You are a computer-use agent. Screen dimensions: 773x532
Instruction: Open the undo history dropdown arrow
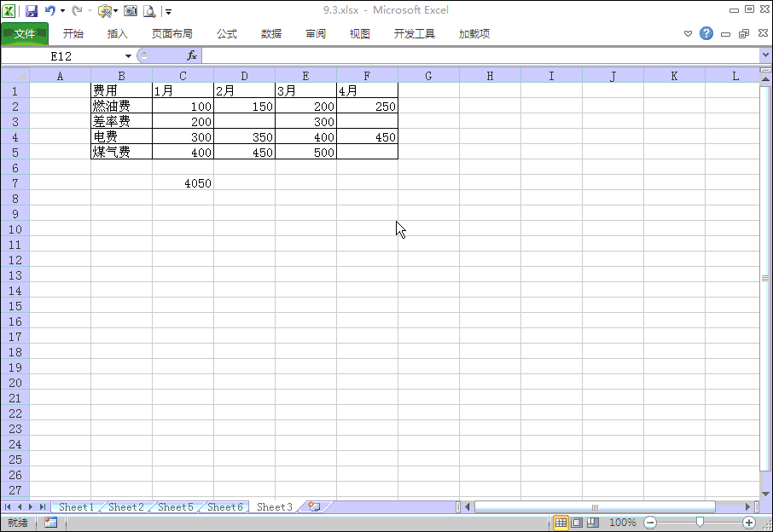point(62,11)
